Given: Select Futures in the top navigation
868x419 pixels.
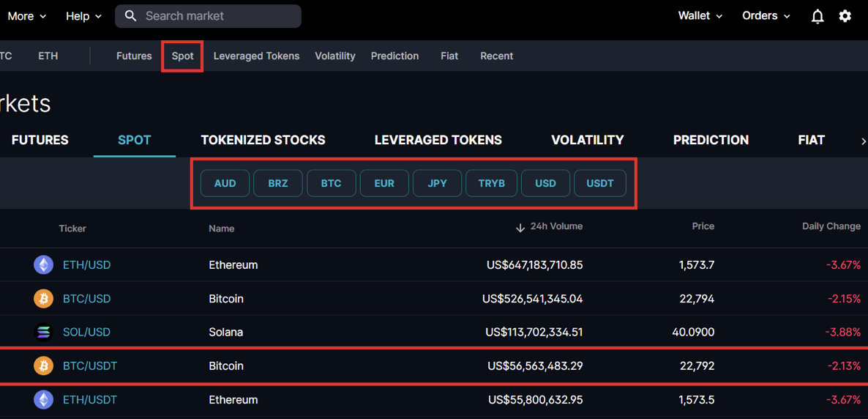Looking at the screenshot, I should (x=134, y=56).
